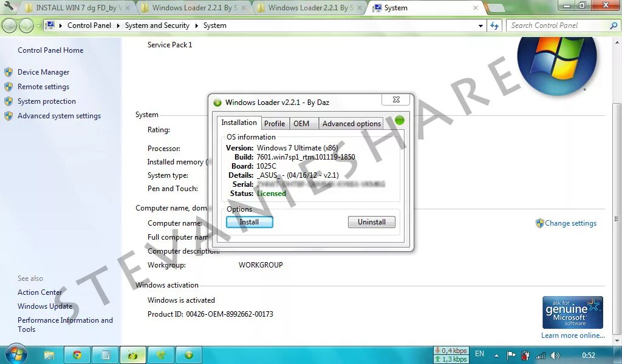Click the shield icon beside Advanced system settings

click(9, 116)
